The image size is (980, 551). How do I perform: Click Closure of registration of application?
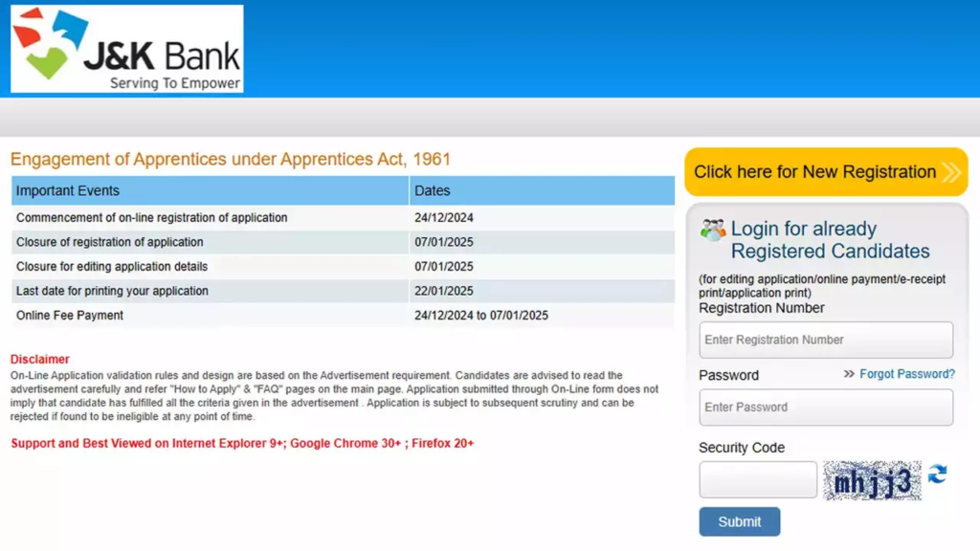(109, 242)
